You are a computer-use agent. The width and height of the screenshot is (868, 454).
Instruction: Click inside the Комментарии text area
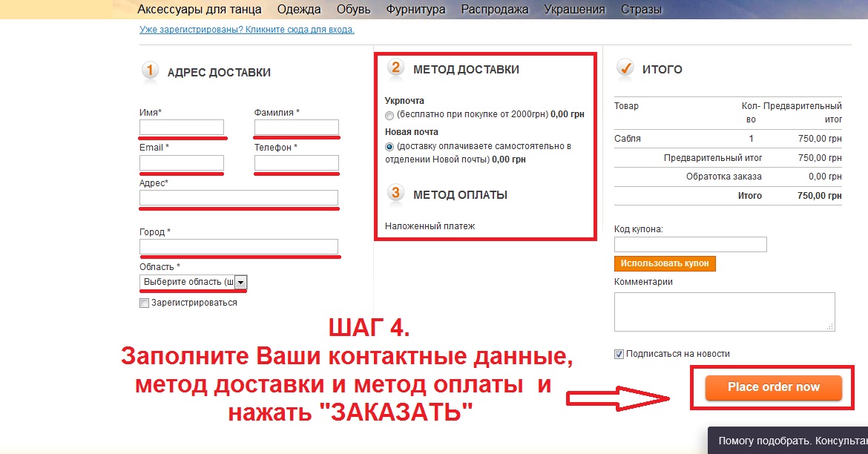point(724,311)
